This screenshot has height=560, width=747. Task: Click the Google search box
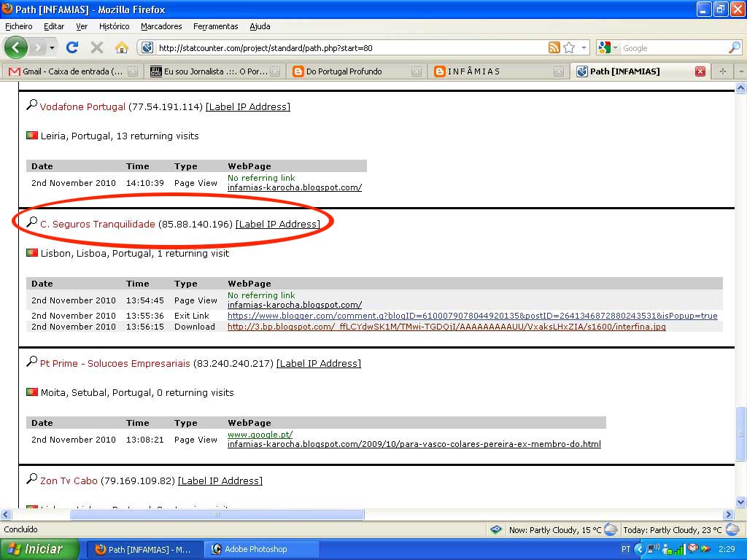coord(673,47)
